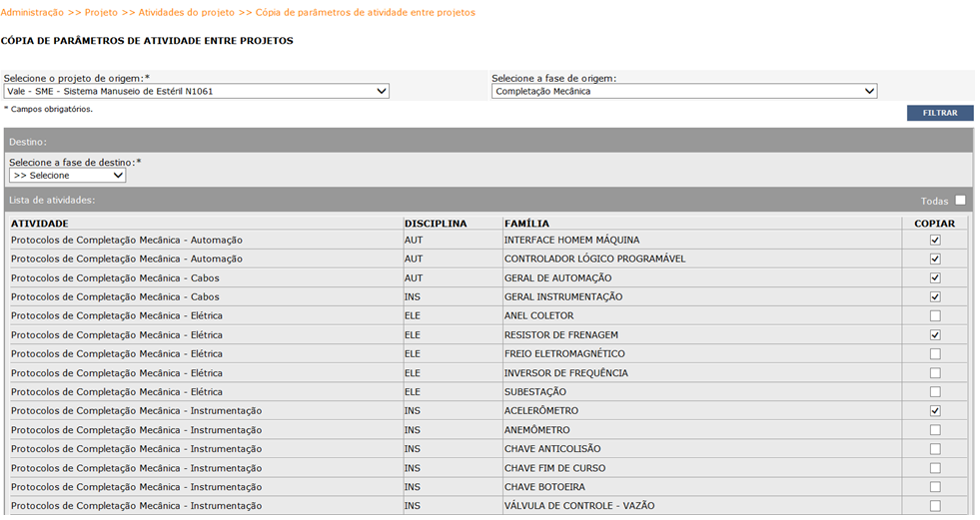Viewport: 980px width, 520px height.
Task: Click the FAMÍLIA column header
Action: pyautogui.click(x=526, y=224)
